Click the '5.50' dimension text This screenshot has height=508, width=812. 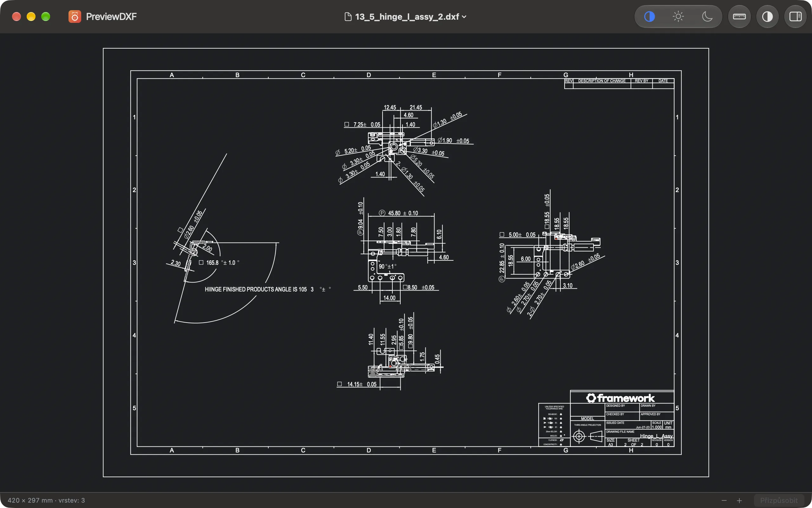pos(363,288)
